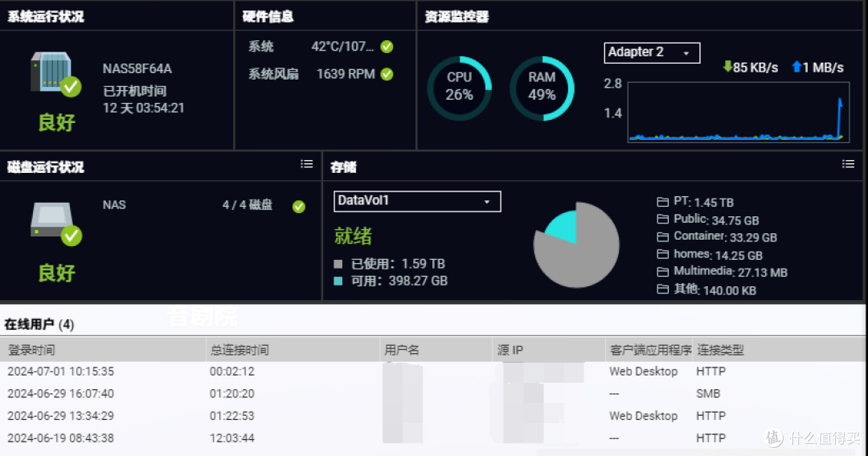The width and height of the screenshot is (868, 456).
Task: Sort by 客户端应用程序 column header
Action: click(650, 350)
